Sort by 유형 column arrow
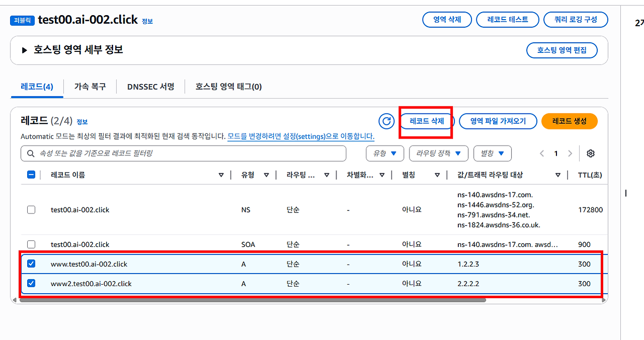Viewport: 644px width, 340px height. coord(266,175)
